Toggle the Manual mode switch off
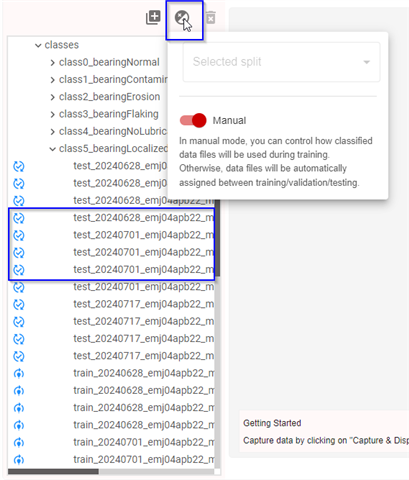This screenshot has height=480, width=409. pyautogui.click(x=193, y=120)
